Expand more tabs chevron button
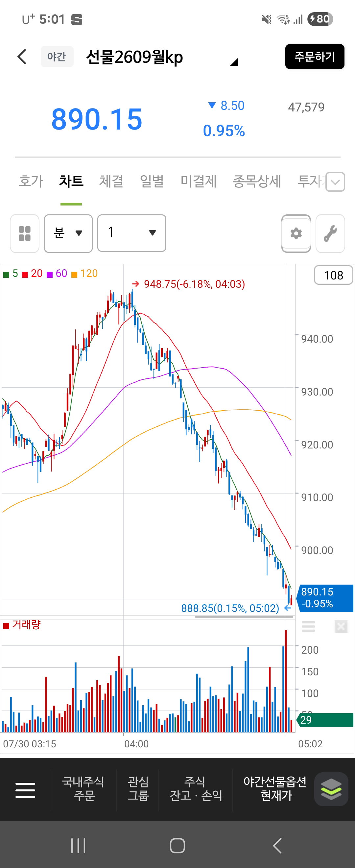Image resolution: width=355 pixels, height=868 pixels. [x=335, y=182]
